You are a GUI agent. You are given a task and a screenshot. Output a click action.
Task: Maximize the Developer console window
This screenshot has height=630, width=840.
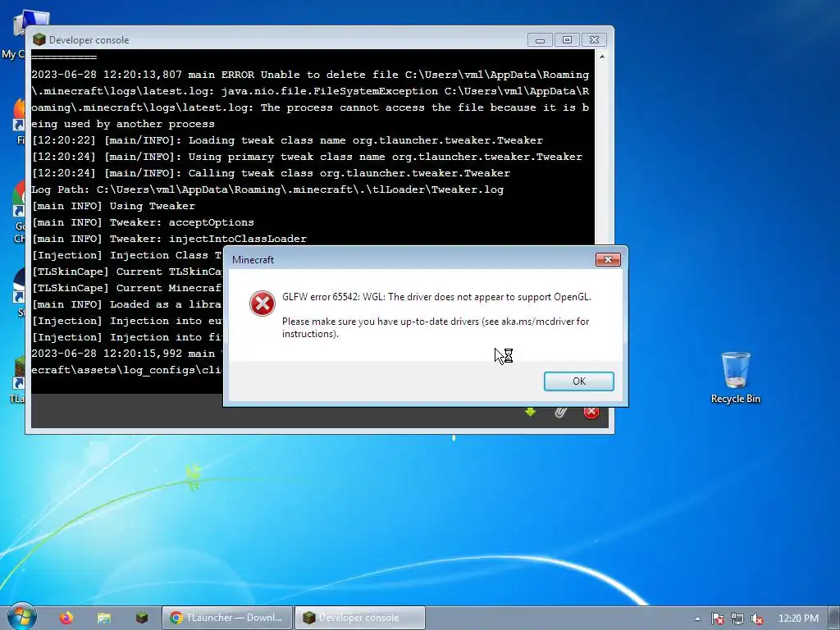click(x=567, y=40)
